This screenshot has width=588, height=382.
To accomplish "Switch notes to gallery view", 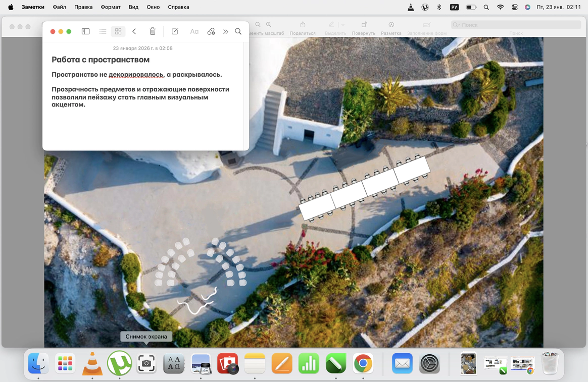I will 118,31.
